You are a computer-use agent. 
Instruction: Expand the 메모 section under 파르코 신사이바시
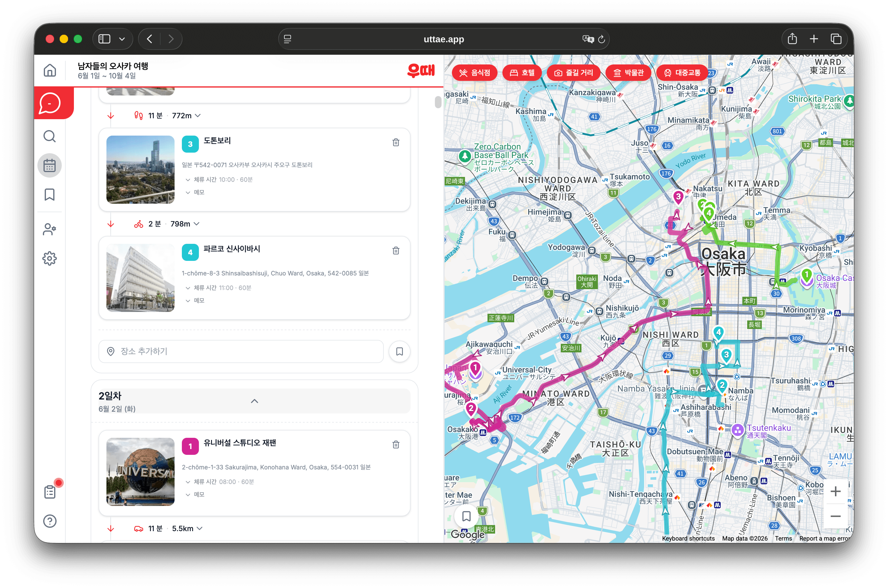pos(195,301)
